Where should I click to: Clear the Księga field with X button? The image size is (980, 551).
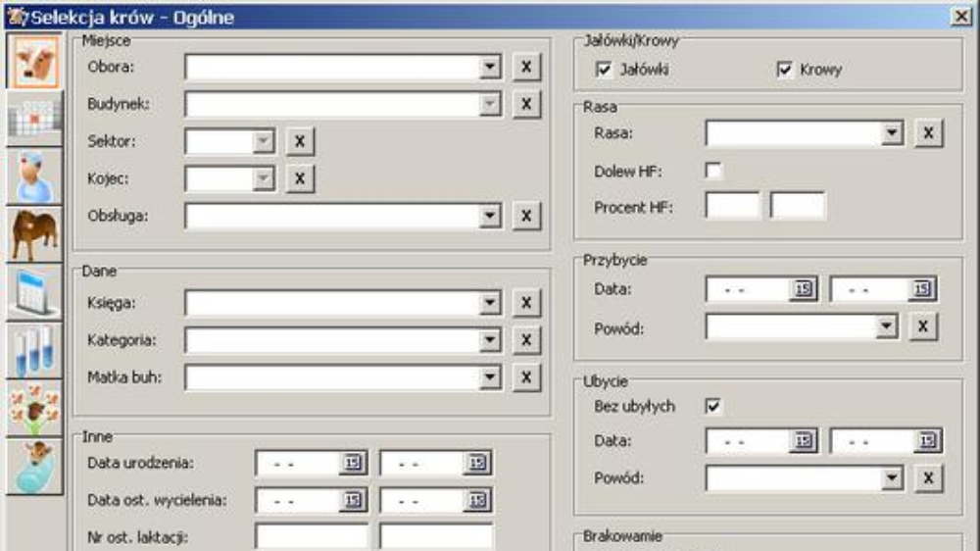(526, 303)
